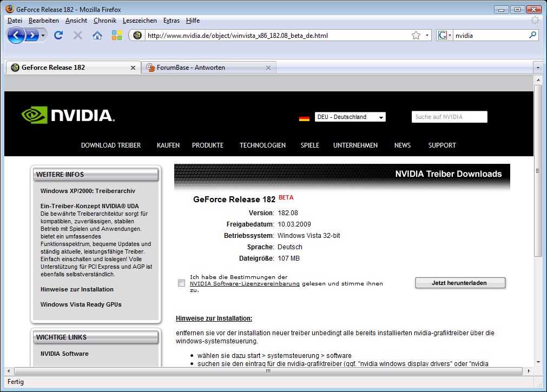Open the Lesezeichen menu
Image resolution: width=547 pixels, height=392 pixels.
tap(140, 21)
